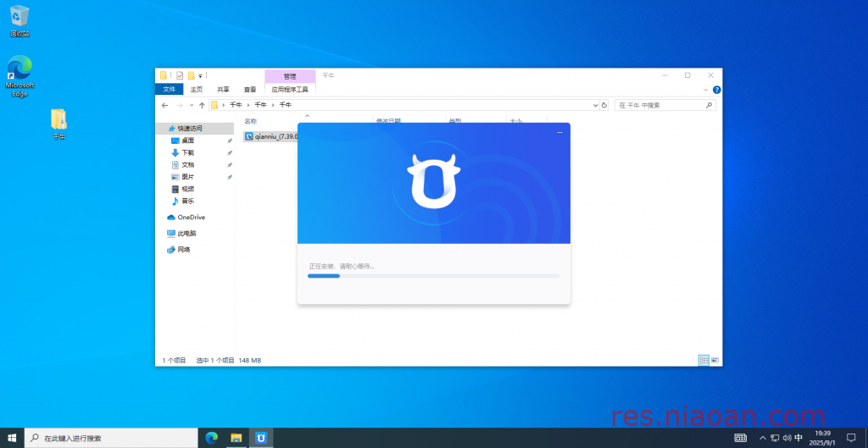Screen dimensions: 868x448
Task: Switch to the 查看 ribbon tab
Action: (250, 89)
